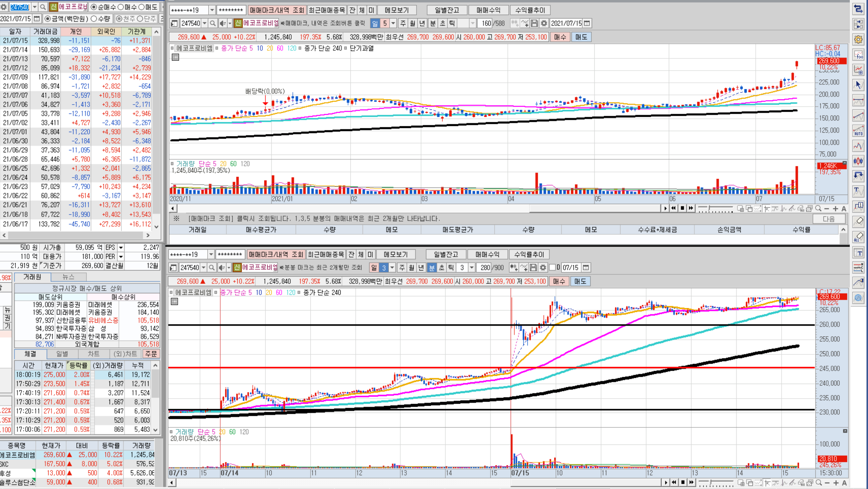The image size is (868, 489).
Task: Switch to the 뉴스 tab
Action: point(68,277)
